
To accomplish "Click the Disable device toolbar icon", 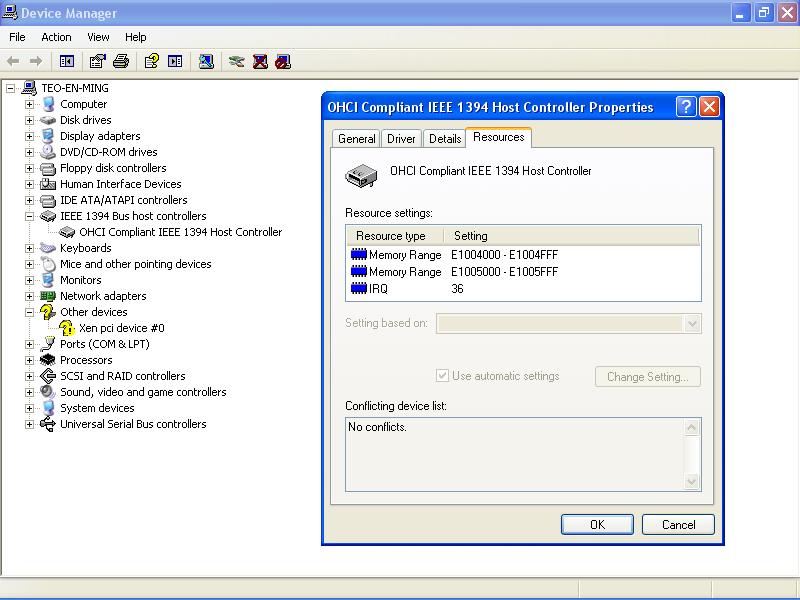I will tap(283, 61).
